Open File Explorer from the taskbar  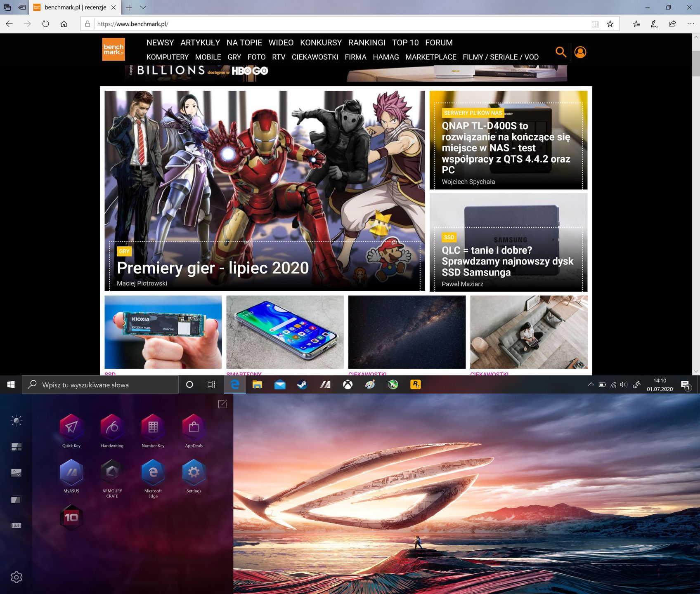[257, 384]
